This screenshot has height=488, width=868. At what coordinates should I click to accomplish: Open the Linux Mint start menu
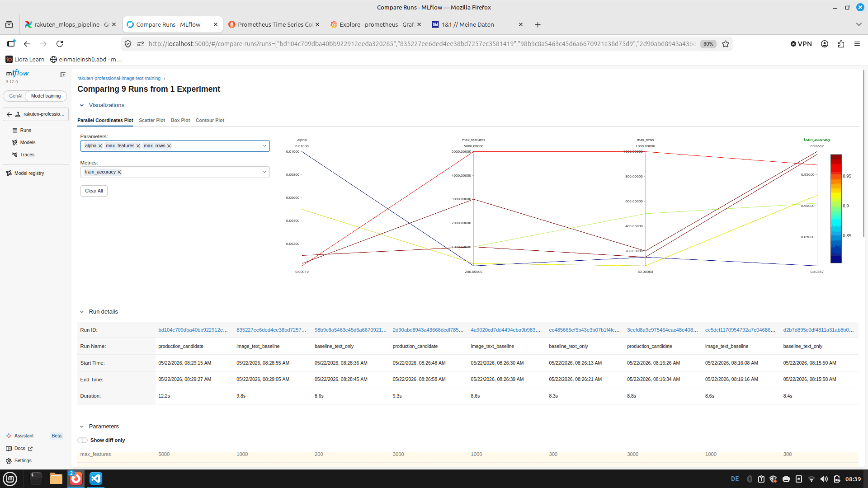[10, 479]
